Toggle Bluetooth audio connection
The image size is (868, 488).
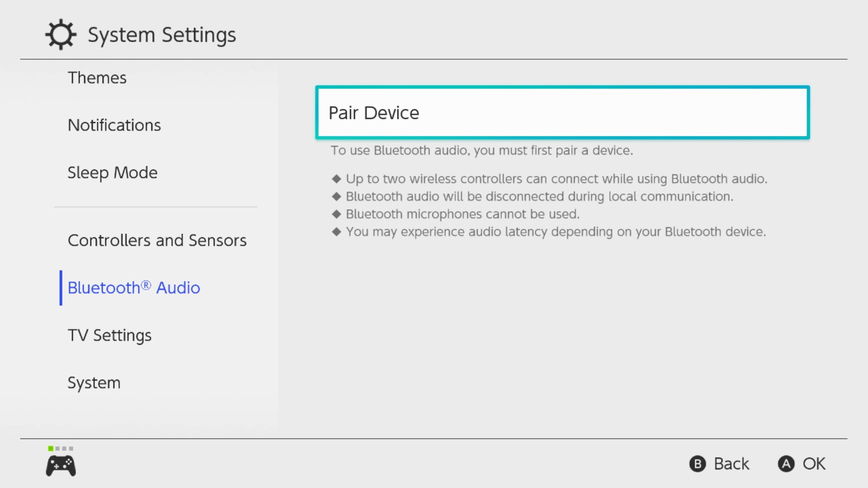click(x=561, y=112)
